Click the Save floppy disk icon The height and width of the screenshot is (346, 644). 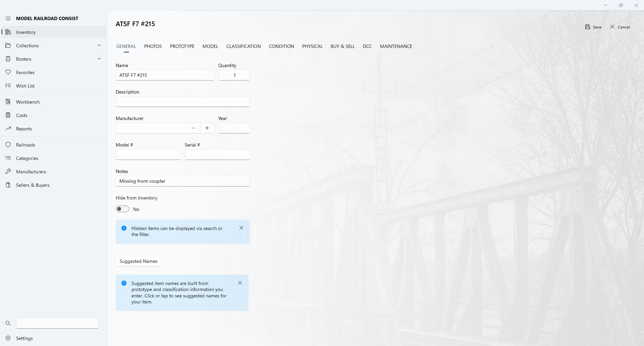588,27
